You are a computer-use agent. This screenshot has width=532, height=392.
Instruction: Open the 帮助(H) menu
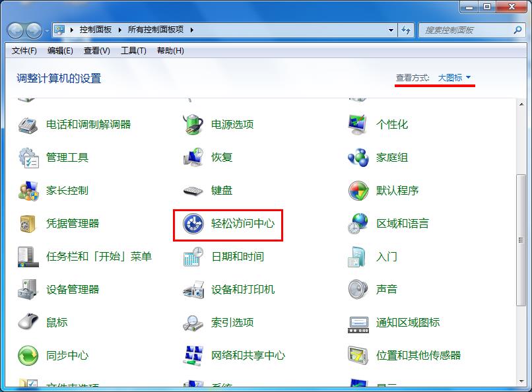(x=170, y=51)
